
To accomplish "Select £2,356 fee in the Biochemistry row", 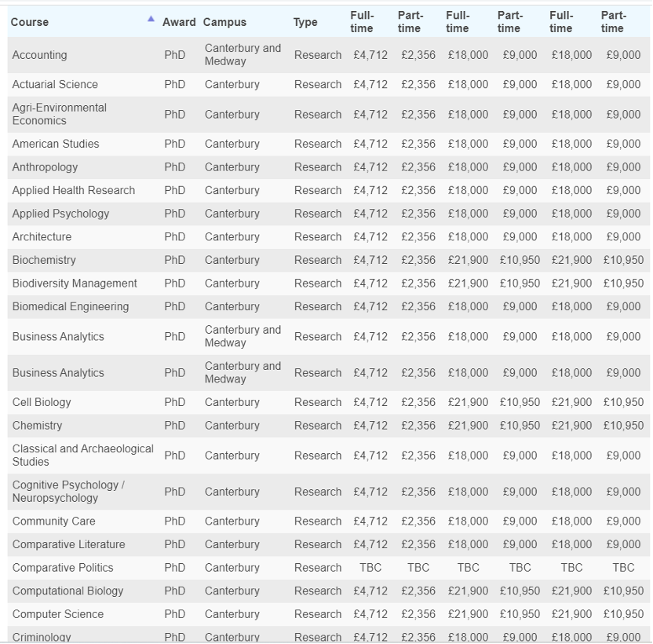I will click(418, 260).
